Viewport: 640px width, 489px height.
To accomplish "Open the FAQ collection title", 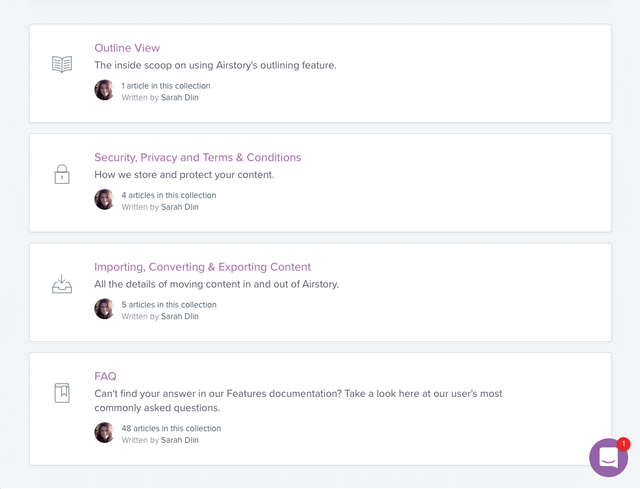I will click(x=105, y=376).
